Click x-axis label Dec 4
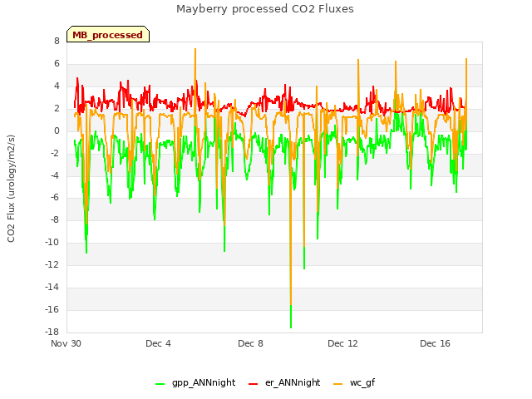The image size is (532, 399). (158, 343)
